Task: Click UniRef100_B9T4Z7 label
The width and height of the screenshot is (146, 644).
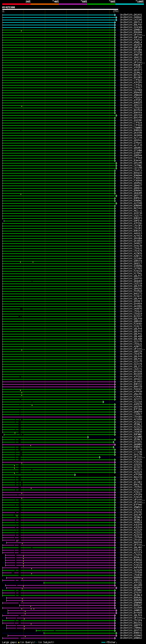Action: [131, 75]
